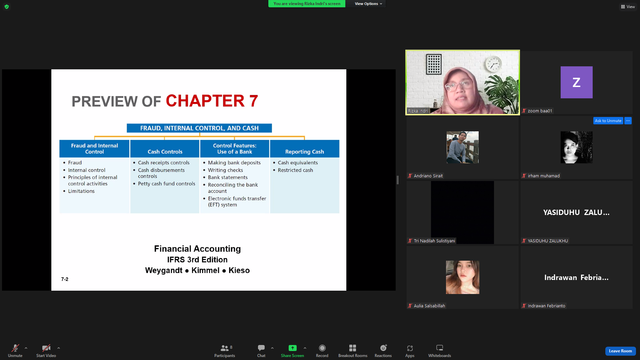Open the more options button beside Ask to Unmute
The image size is (640, 360).
tap(628, 121)
